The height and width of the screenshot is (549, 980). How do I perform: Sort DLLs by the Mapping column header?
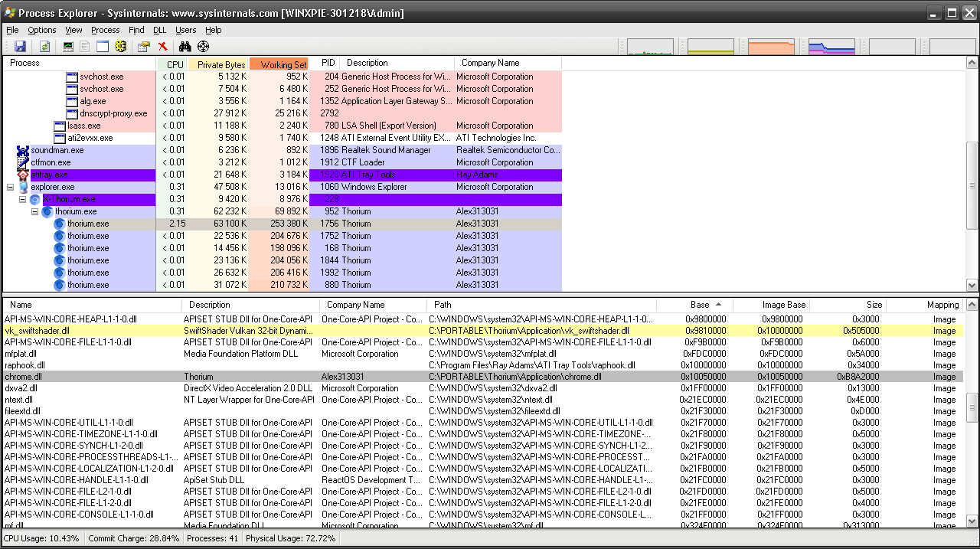pyautogui.click(x=925, y=305)
